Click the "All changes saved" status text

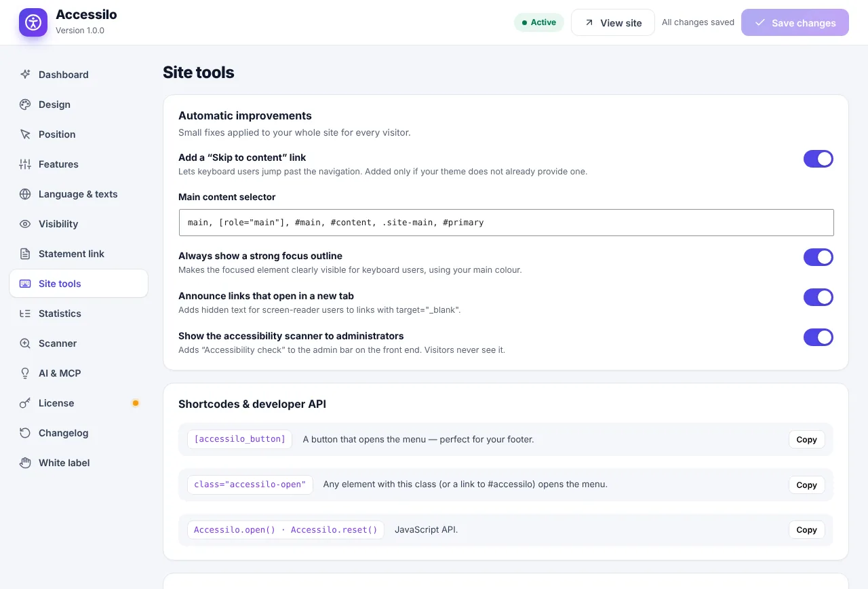point(698,22)
